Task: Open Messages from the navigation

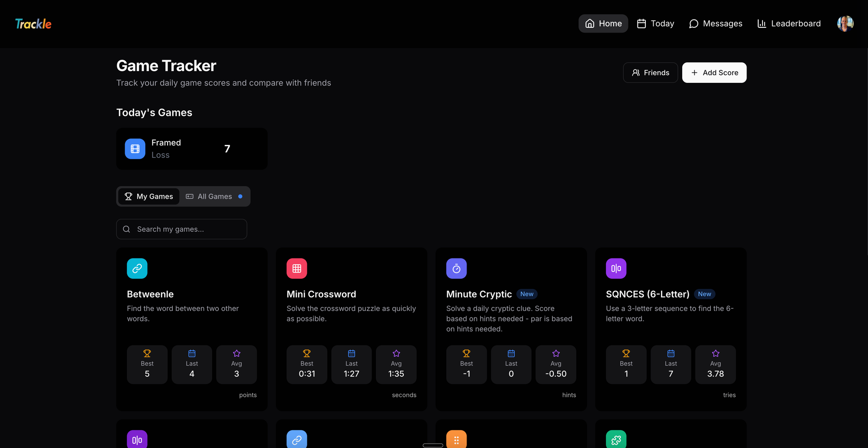Action: pos(716,24)
